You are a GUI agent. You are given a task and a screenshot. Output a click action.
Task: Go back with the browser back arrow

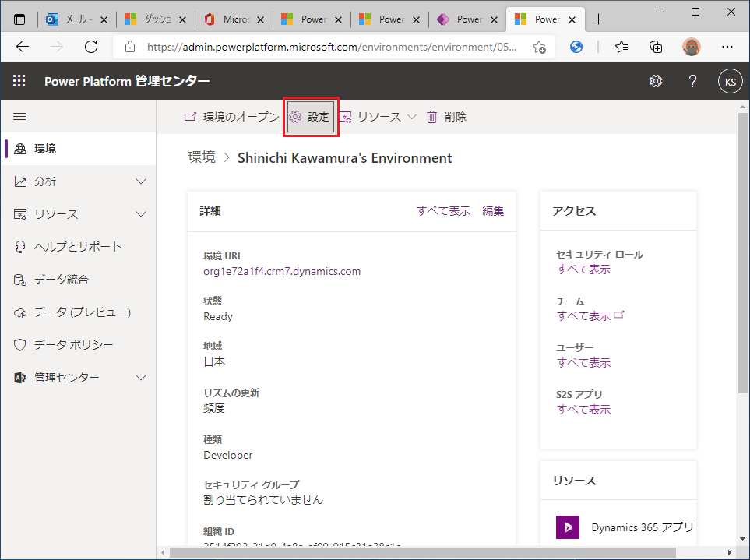tap(23, 47)
